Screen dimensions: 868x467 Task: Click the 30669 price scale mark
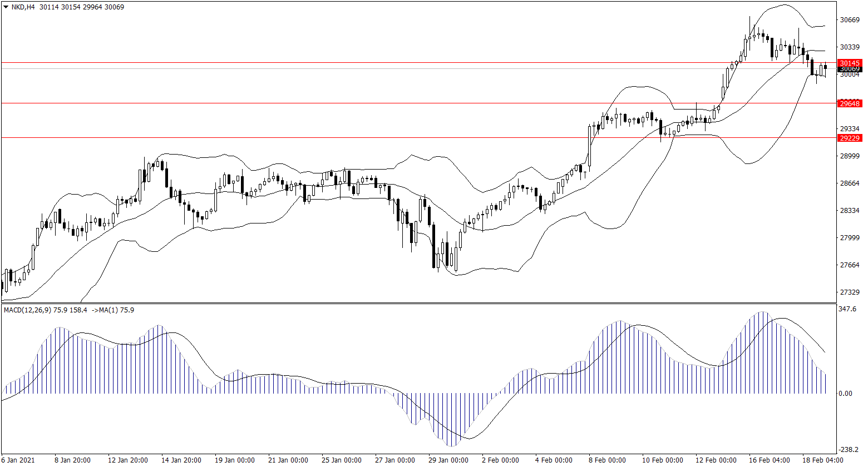tap(850, 20)
